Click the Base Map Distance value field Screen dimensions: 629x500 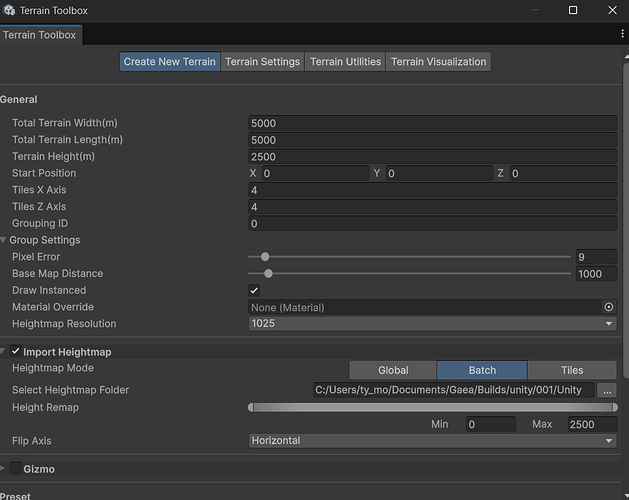tap(597, 274)
